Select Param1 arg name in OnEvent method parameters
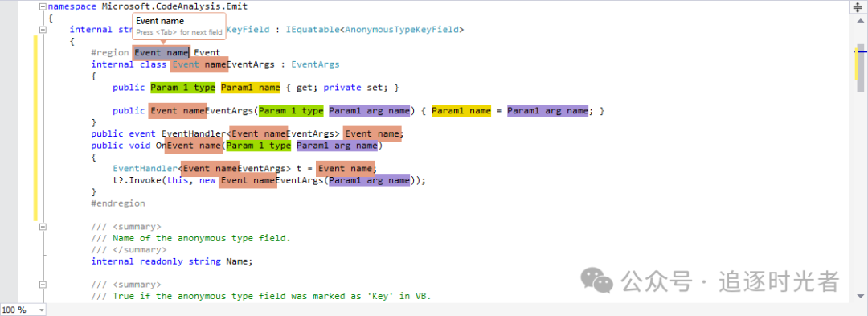This screenshot has width=868, height=316. point(337,146)
